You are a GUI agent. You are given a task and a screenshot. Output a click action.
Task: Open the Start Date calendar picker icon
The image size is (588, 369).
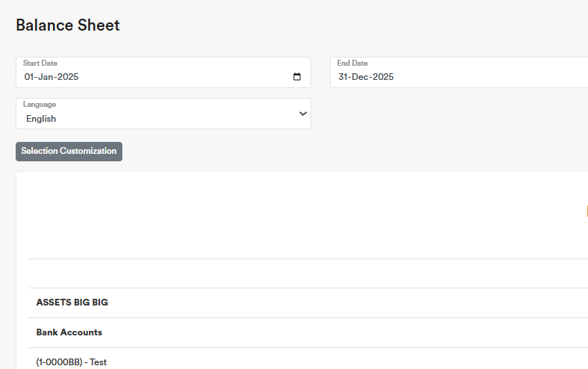point(297,77)
